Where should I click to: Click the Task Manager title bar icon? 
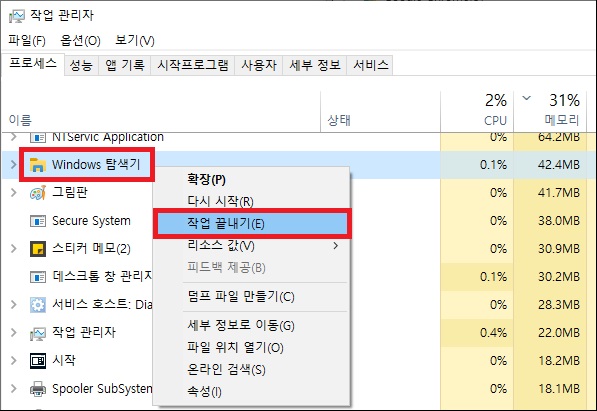click(17, 16)
